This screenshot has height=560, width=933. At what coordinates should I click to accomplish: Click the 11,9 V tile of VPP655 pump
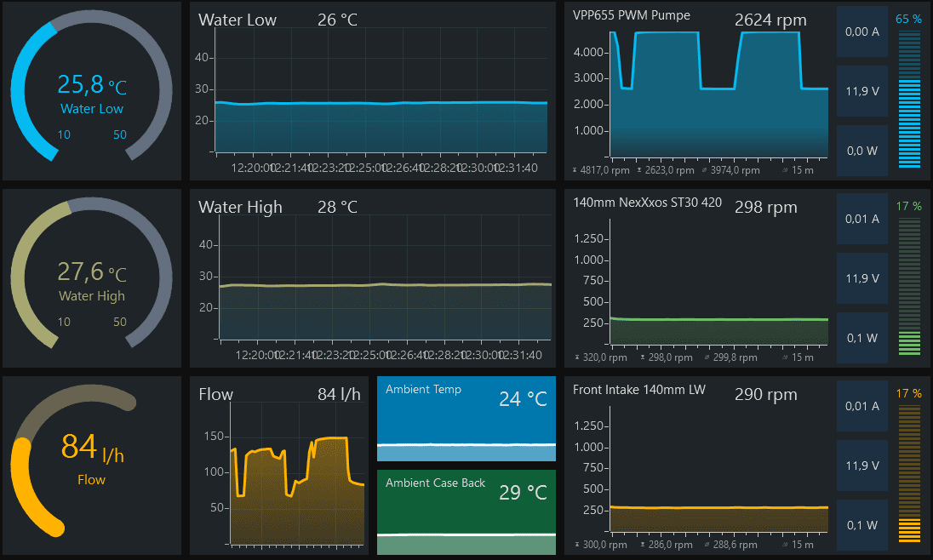[862, 91]
